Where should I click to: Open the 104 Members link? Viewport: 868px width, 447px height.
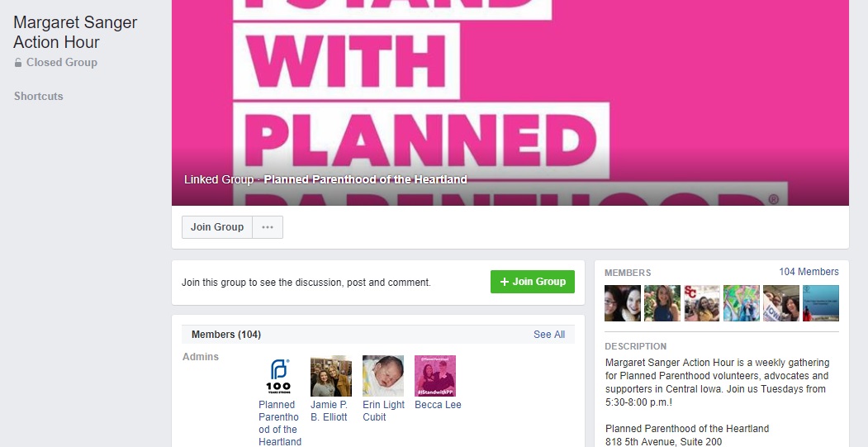[809, 272]
